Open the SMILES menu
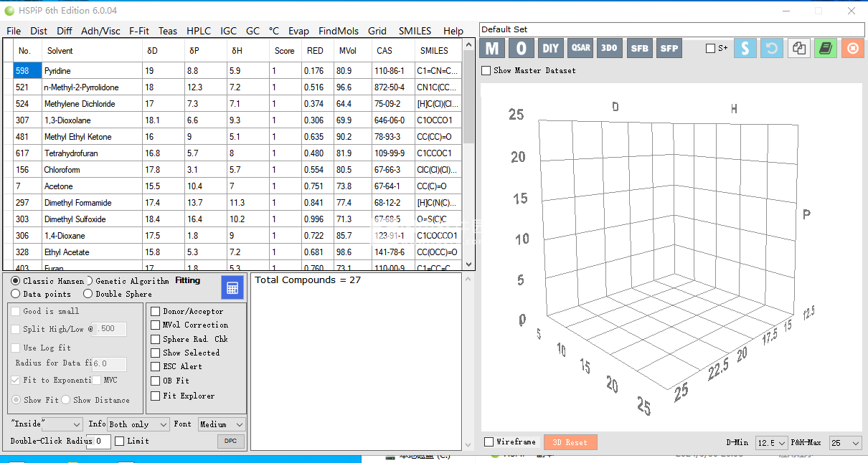 (x=415, y=31)
